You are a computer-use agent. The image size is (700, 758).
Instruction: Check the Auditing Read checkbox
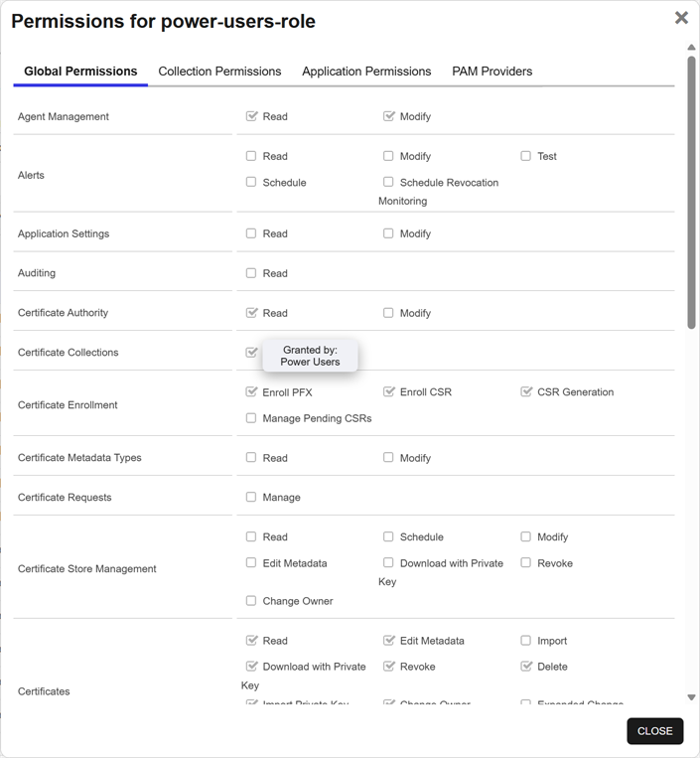(251, 272)
